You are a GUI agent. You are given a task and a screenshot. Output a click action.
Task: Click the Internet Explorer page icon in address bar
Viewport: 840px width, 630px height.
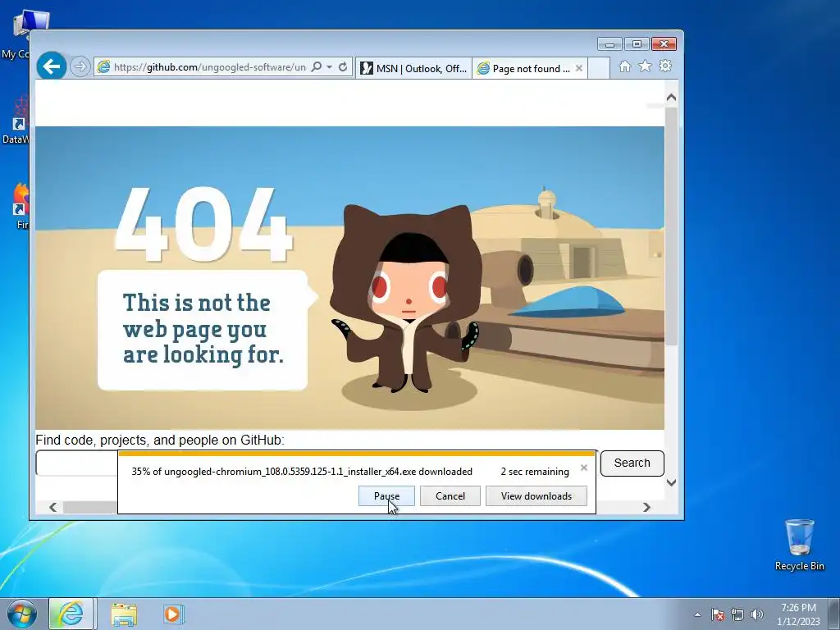click(x=103, y=67)
